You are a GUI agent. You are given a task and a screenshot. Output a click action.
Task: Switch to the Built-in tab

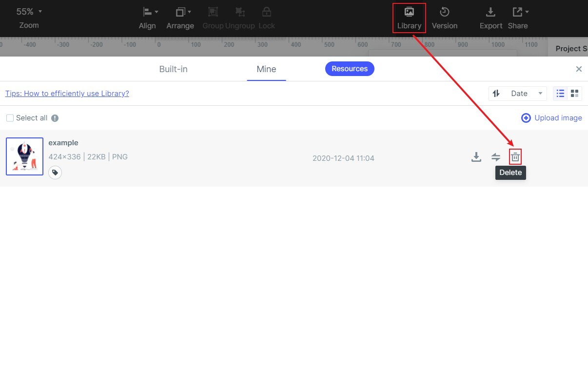point(174,69)
